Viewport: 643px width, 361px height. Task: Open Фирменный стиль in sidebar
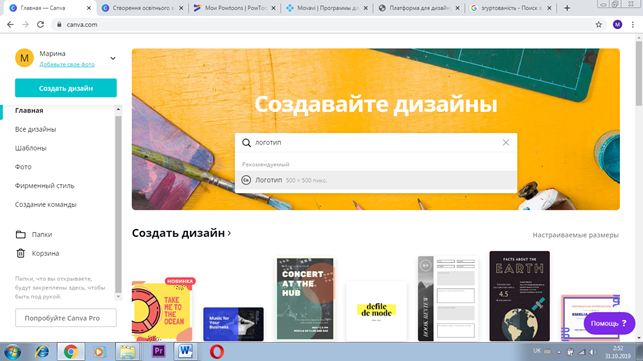coord(45,186)
